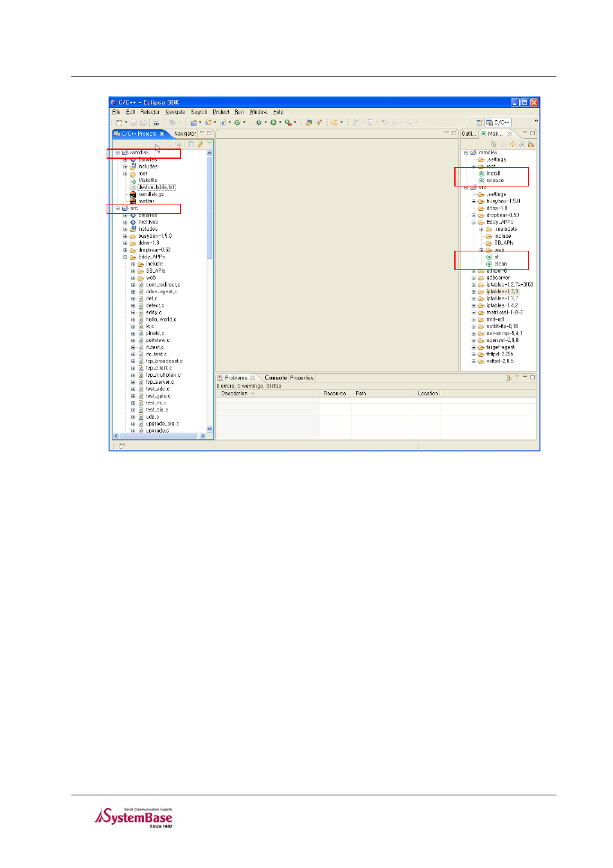Screen dimensions: 613x868
Task: Close the C/C++ Projects tab
Action: (162, 134)
